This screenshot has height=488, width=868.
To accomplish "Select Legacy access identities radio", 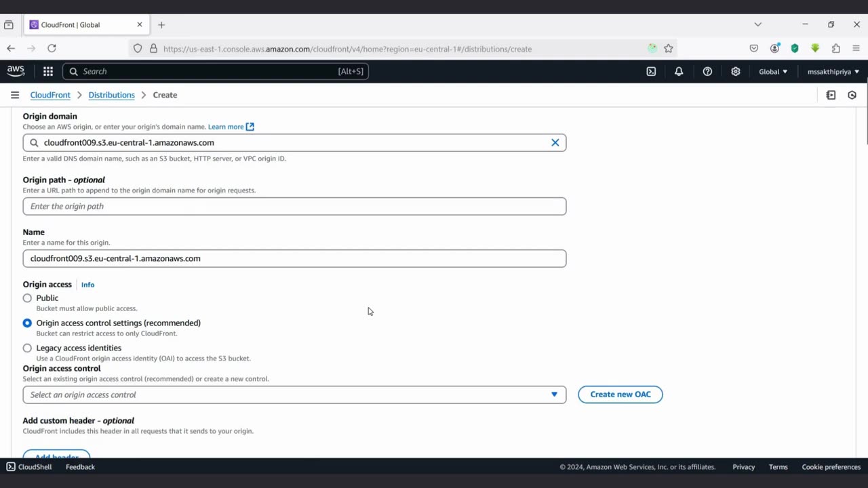I will [x=27, y=348].
